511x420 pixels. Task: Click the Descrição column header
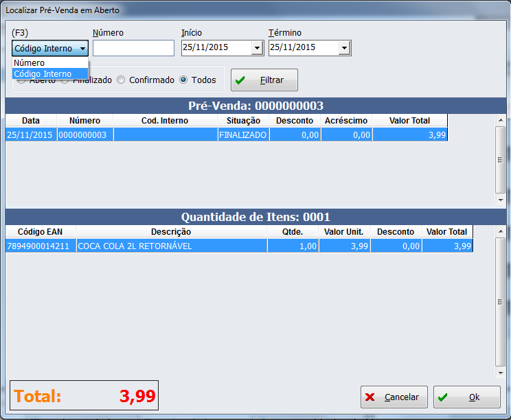pos(171,232)
